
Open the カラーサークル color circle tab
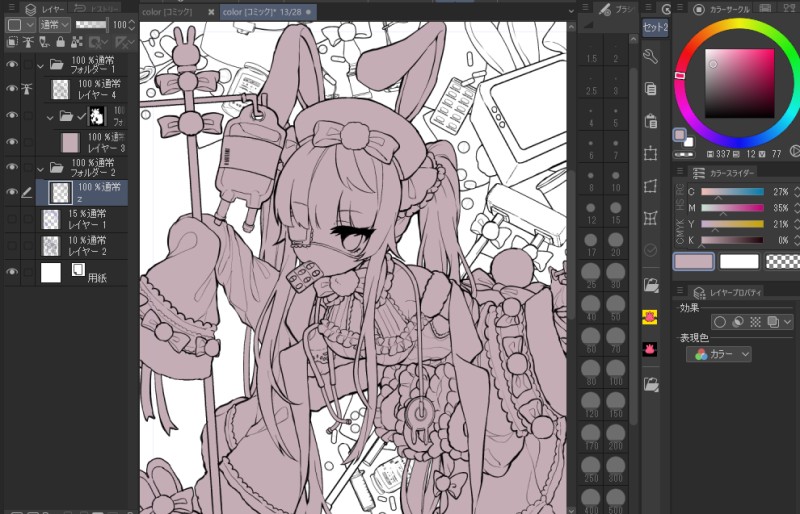[722, 9]
